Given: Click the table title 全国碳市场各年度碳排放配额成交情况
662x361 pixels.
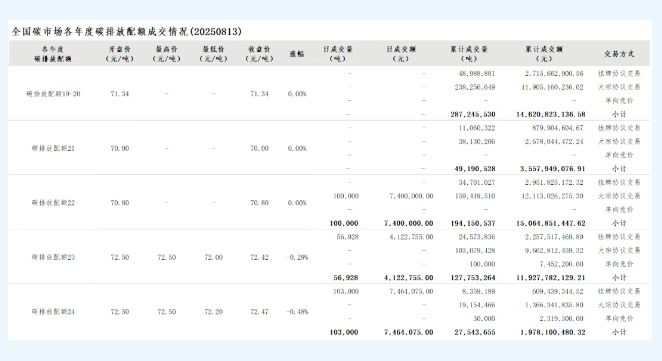Looking at the screenshot, I should pyautogui.click(x=100, y=32).
